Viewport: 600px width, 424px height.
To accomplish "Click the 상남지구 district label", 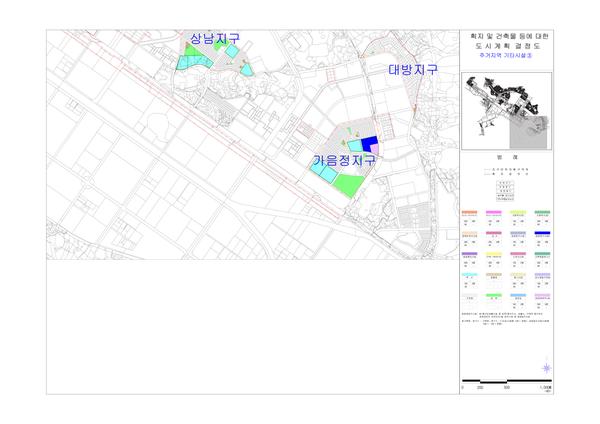I will click(215, 38).
